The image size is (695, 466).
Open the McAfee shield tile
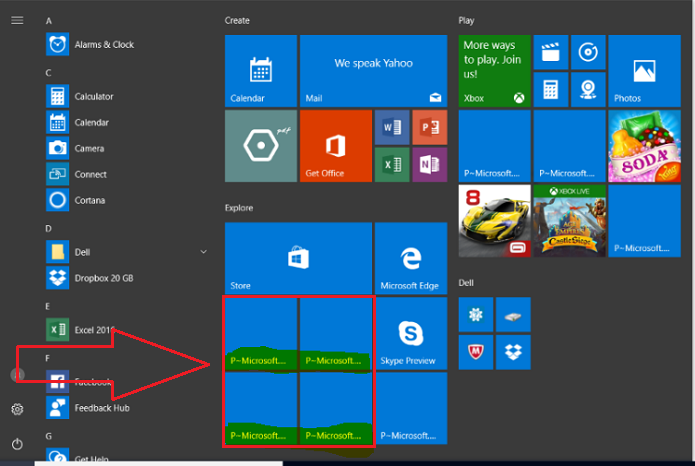click(476, 352)
